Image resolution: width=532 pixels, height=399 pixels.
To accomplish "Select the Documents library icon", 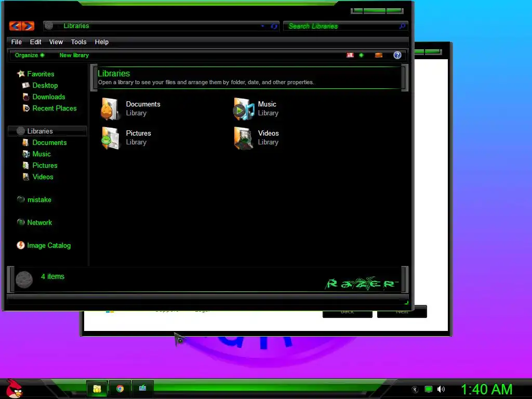I will click(x=110, y=109).
